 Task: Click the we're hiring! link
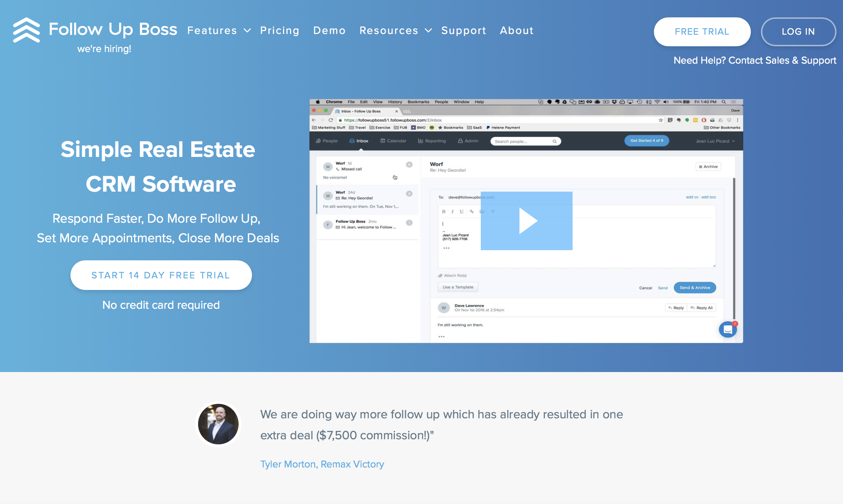pyautogui.click(x=104, y=49)
